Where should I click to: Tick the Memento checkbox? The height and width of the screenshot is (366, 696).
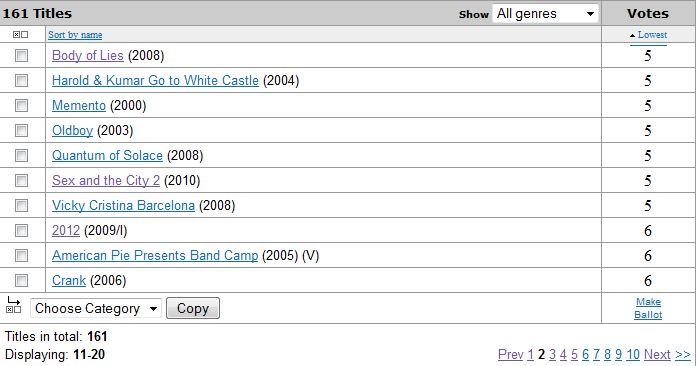click(21, 106)
